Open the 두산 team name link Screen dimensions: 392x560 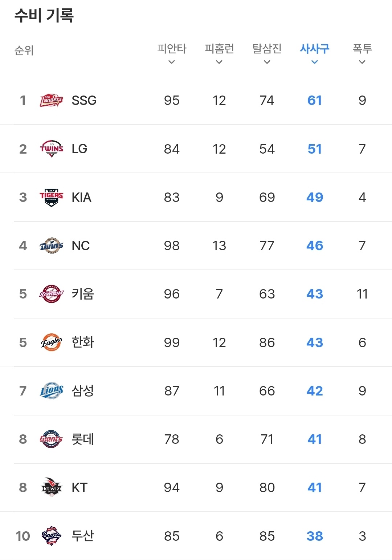point(83,536)
